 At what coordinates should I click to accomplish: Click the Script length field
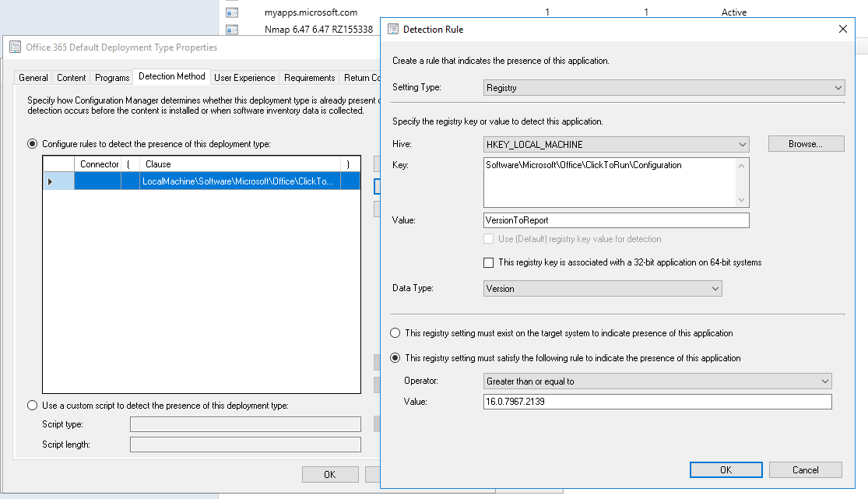pyautogui.click(x=245, y=445)
